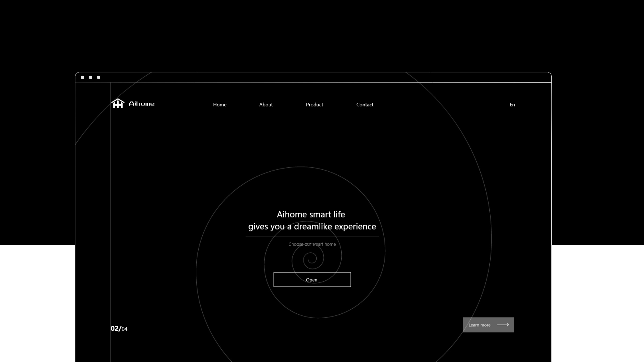Image resolution: width=644 pixels, height=362 pixels.
Task: Click the middle window control dot
Action: [x=91, y=77]
